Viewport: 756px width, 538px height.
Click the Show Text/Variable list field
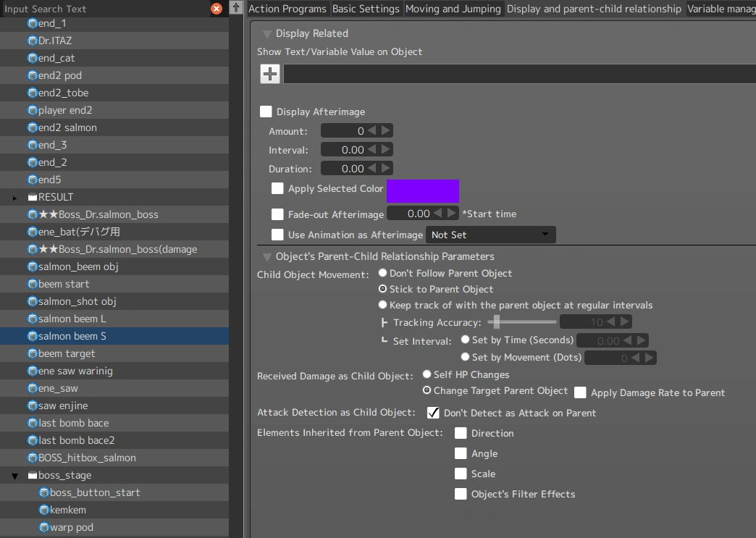tap(519, 75)
